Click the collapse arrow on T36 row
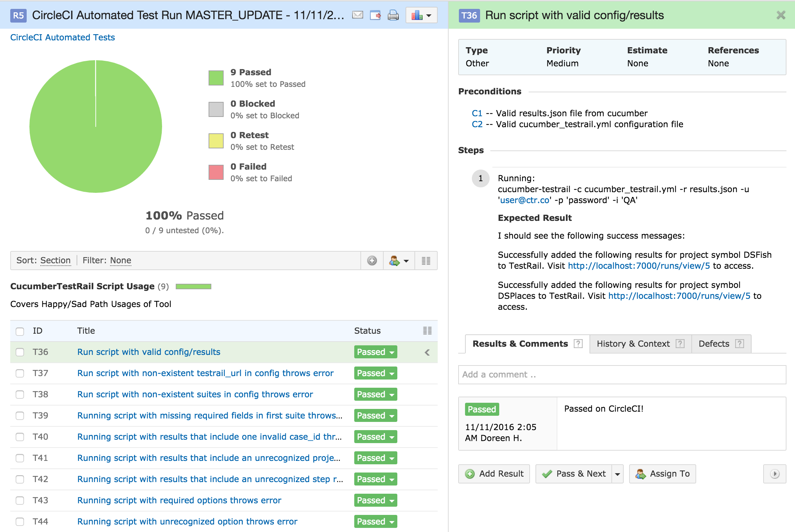The width and height of the screenshot is (795, 532). 427,352
